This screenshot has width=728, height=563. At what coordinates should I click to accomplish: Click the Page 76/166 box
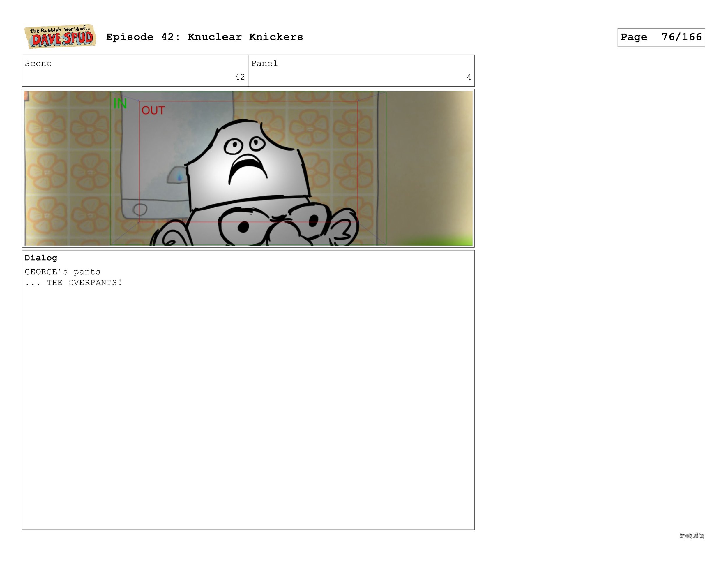(x=661, y=37)
